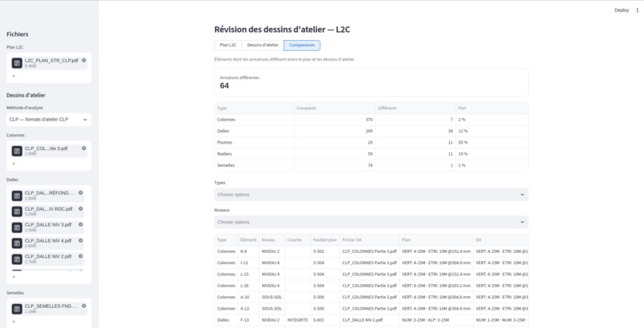The height and width of the screenshot is (328, 644).
Task: Select the Comparaison tab
Action: pos(302,45)
